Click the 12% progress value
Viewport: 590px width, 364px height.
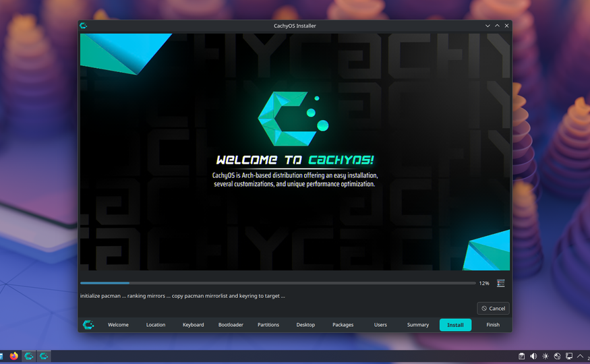click(x=484, y=283)
